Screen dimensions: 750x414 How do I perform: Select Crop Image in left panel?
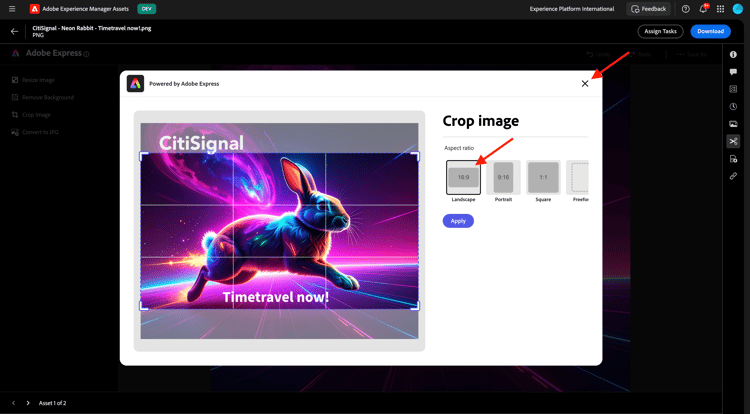point(31,115)
